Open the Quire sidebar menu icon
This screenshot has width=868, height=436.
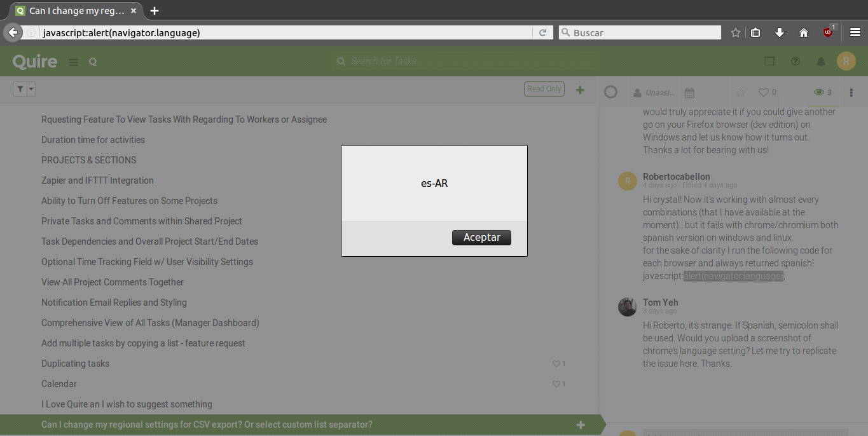click(x=74, y=62)
